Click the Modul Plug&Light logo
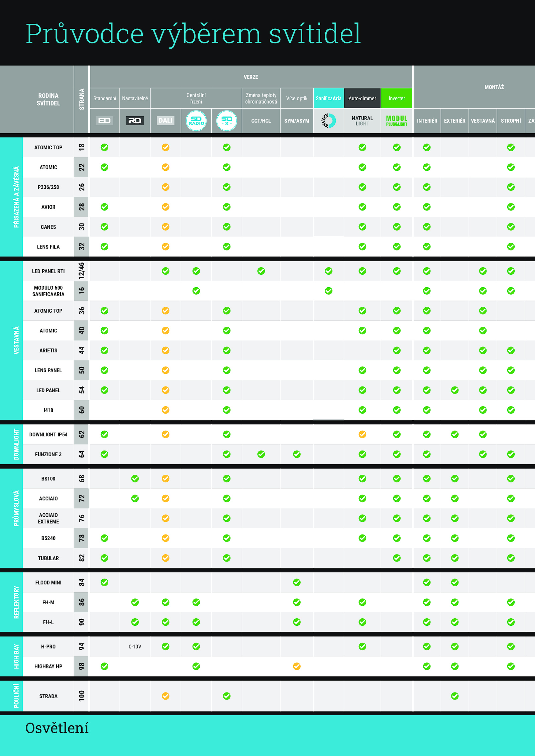 click(397, 121)
